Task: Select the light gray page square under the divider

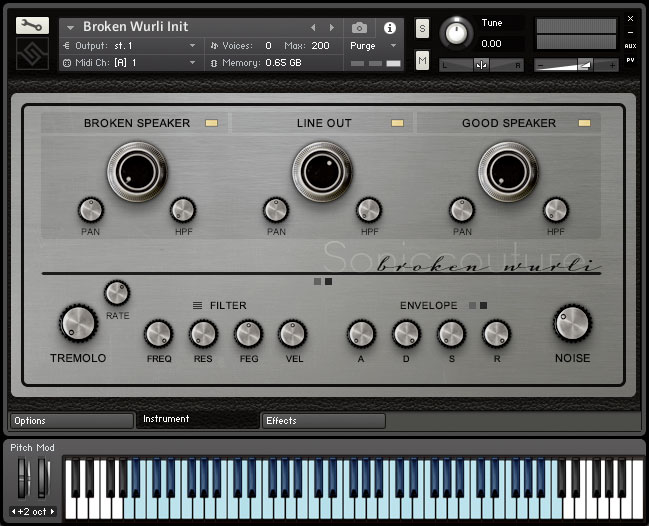Action: [317, 281]
